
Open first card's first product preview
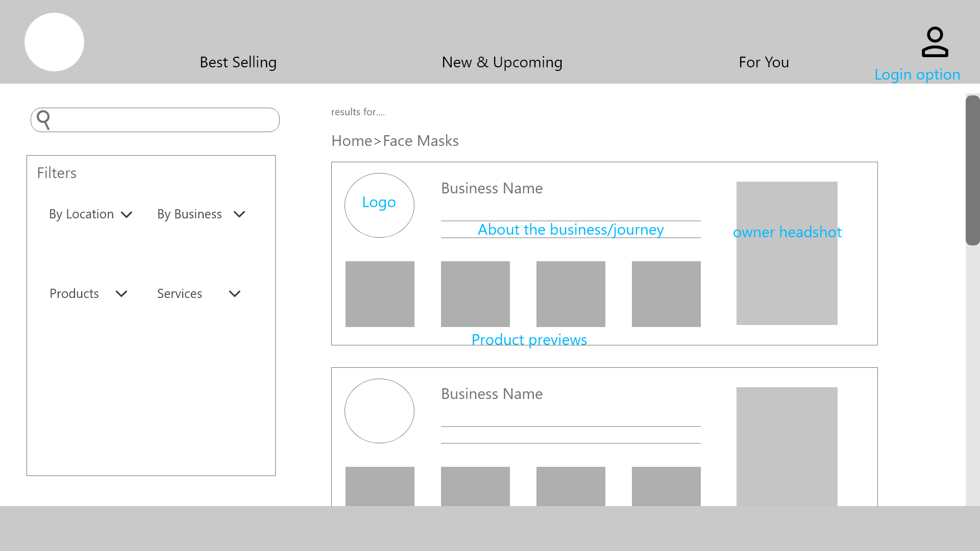pos(380,294)
